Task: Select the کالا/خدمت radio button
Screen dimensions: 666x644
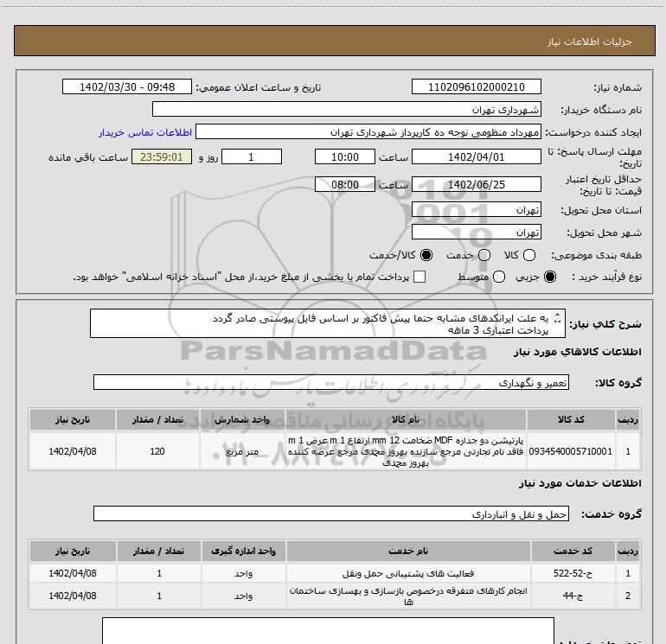Action: [x=426, y=255]
